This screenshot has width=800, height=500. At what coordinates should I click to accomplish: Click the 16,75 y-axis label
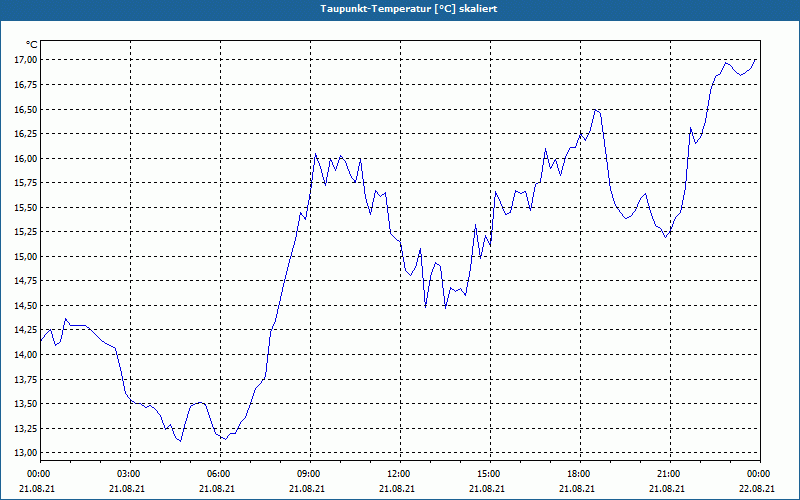pyautogui.click(x=26, y=84)
